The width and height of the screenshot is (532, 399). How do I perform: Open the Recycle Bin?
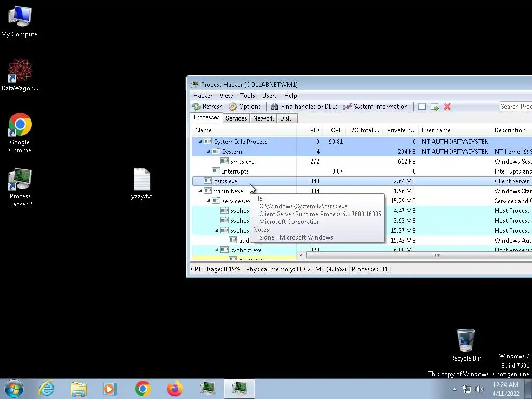tap(465, 345)
